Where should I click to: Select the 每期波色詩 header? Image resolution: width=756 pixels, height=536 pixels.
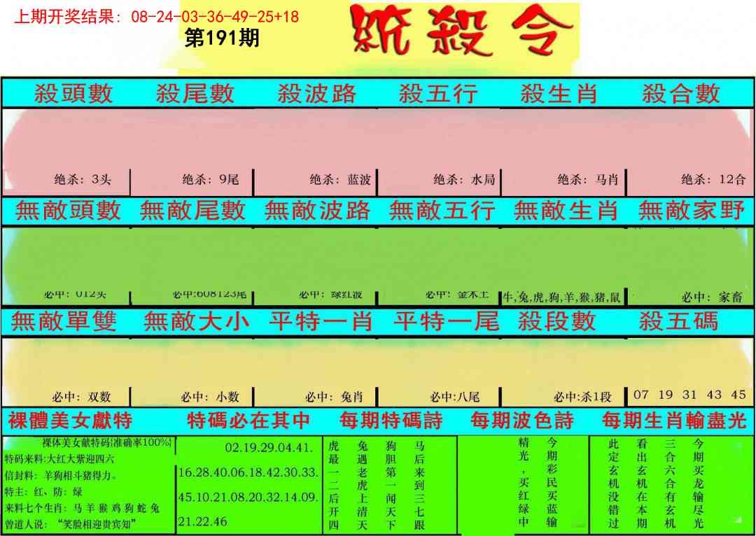point(523,421)
